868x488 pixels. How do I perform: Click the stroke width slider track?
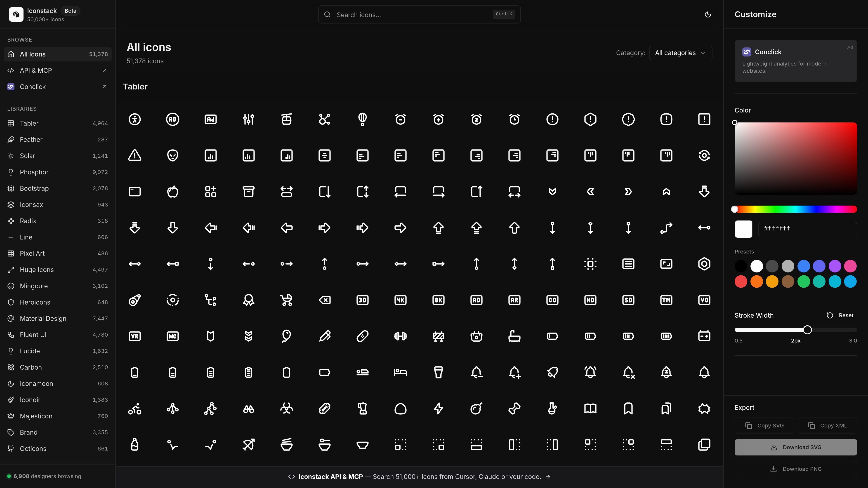(796, 330)
